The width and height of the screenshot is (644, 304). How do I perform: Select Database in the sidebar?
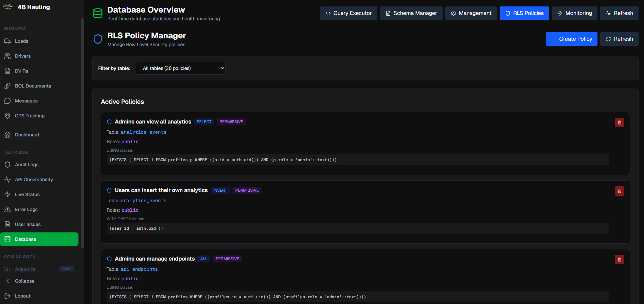pyautogui.click(x=39, y=239)
